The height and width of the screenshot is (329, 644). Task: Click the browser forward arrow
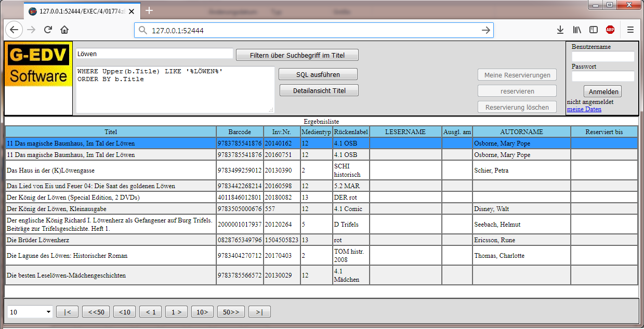coord(31,30)
